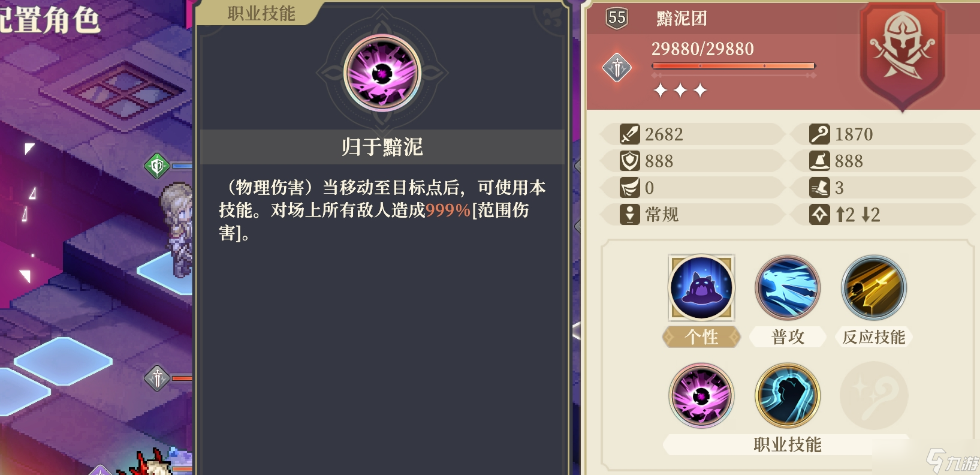View the 反应技能 golden reaction skill icon

click(x=874, y=287)
